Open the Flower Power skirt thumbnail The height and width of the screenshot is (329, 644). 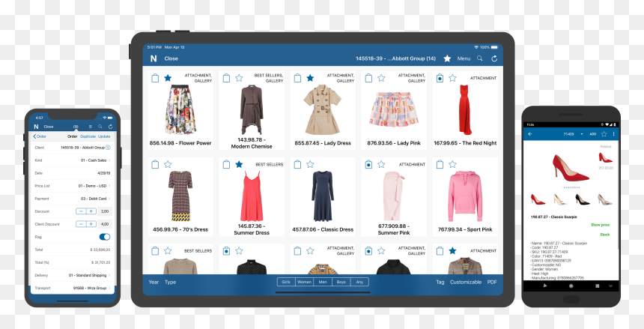(180, 110)
